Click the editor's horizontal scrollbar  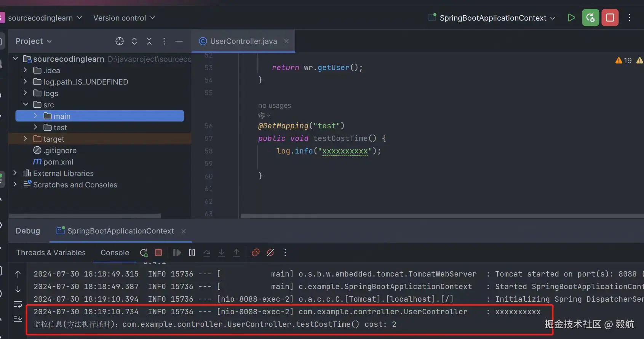click(x=442, y=216)
